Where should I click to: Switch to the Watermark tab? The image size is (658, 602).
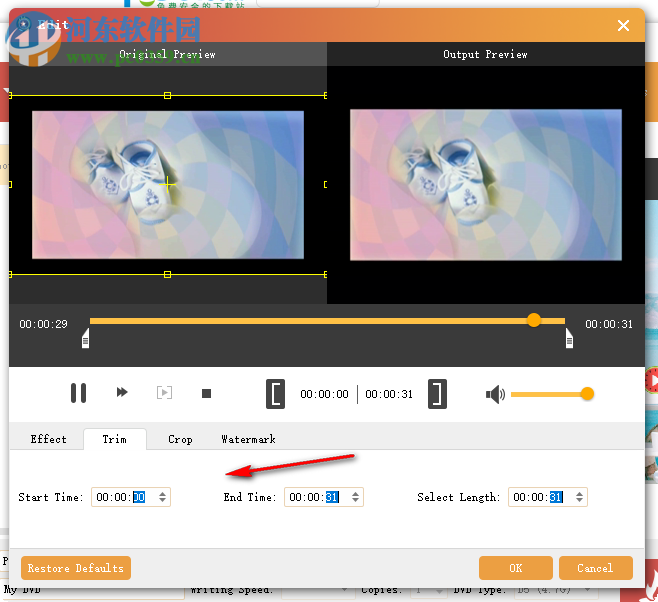point(248,439)
